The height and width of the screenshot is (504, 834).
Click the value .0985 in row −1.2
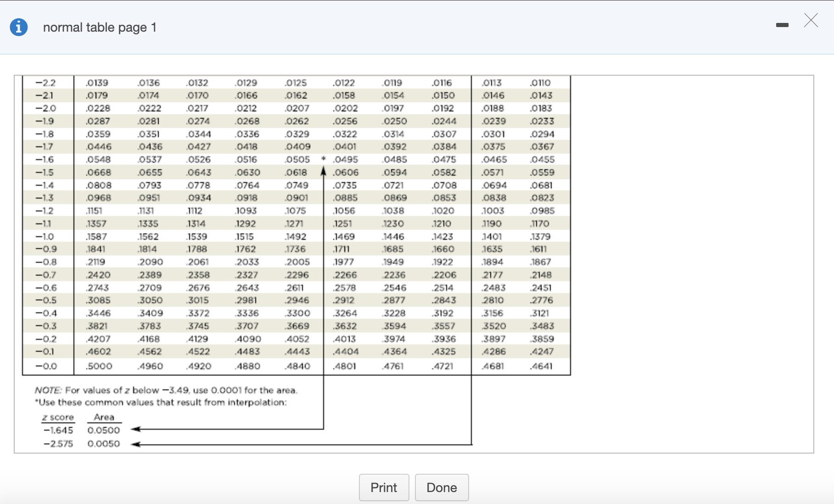543,211
